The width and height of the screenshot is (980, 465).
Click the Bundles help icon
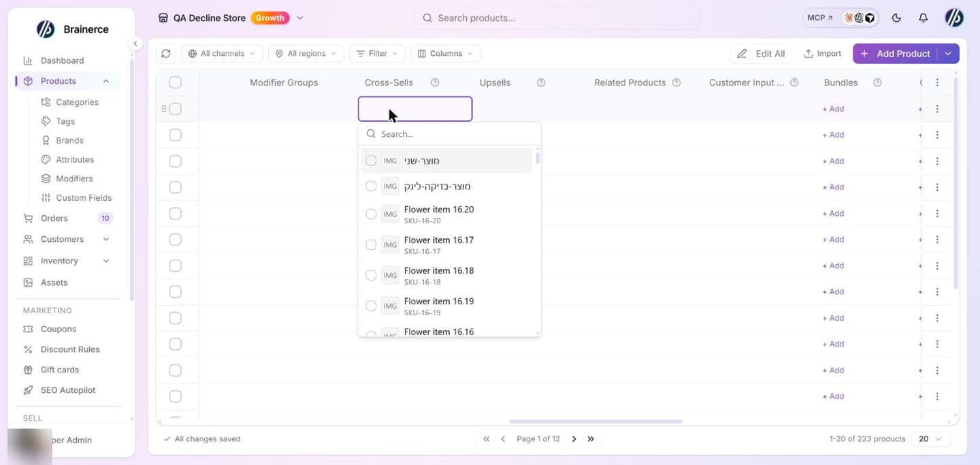877,82
